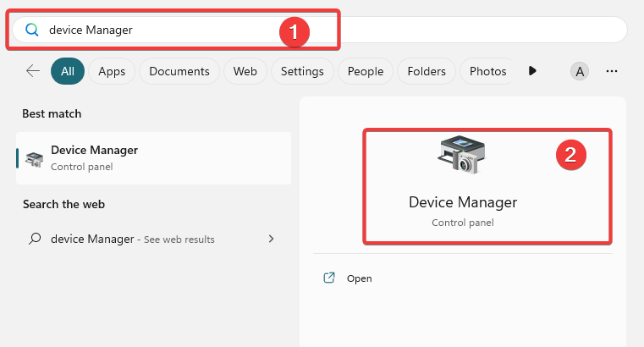
Task: Expand web results with the chevron arrow
Action: pos(271,239)
